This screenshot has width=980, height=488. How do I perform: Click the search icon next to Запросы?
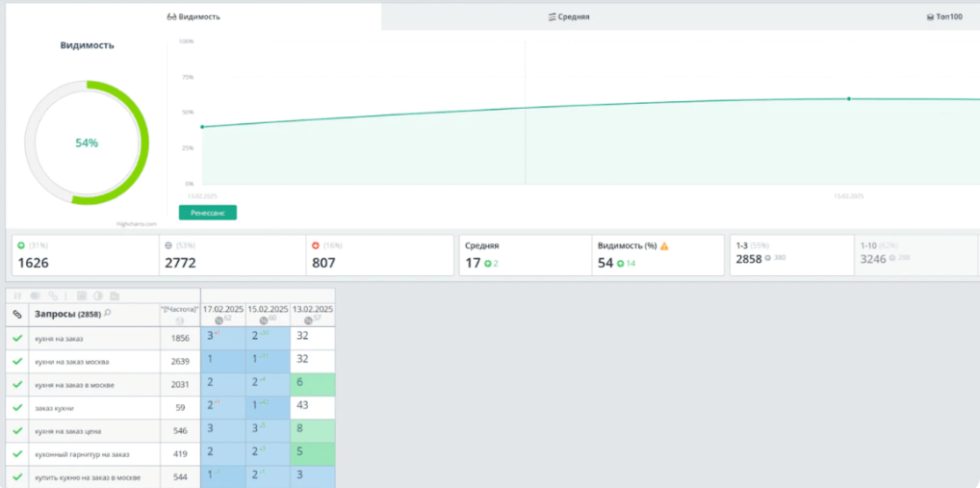(108, 313)
